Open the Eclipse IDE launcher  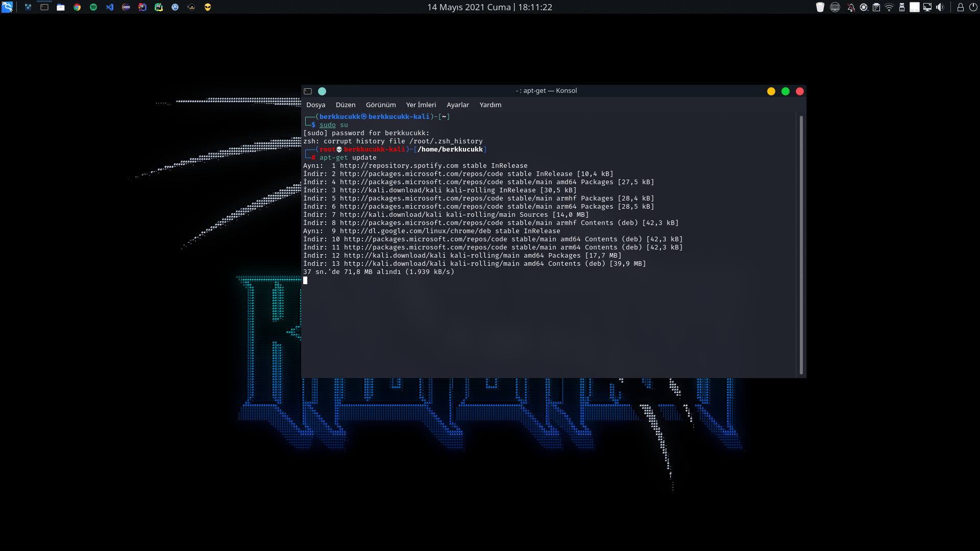(x=126, y=7)
